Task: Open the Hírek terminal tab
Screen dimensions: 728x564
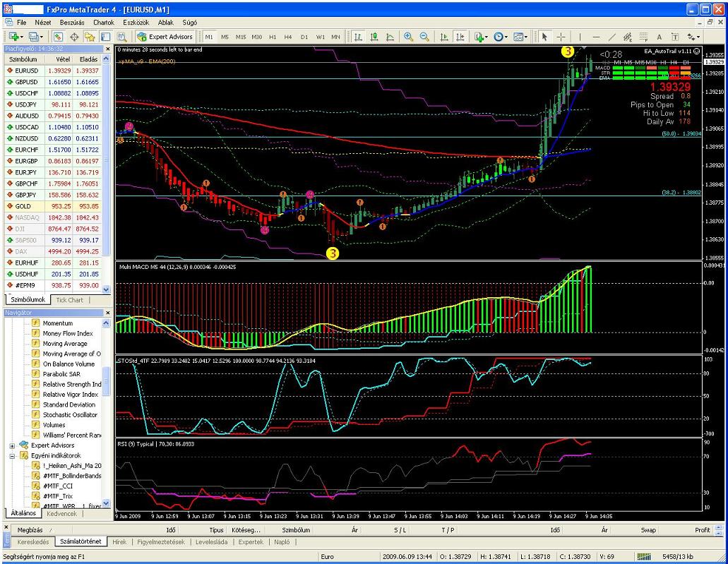Action: tap(119, 541)
